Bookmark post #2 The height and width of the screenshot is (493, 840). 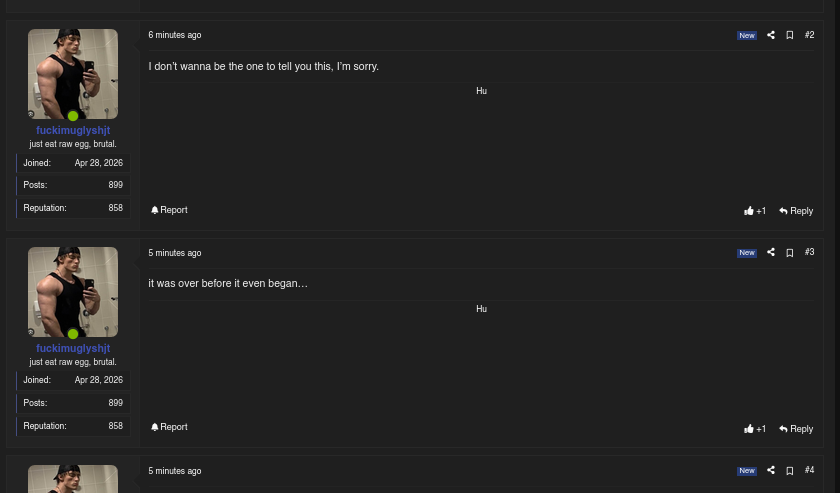(x=790, y=35)
